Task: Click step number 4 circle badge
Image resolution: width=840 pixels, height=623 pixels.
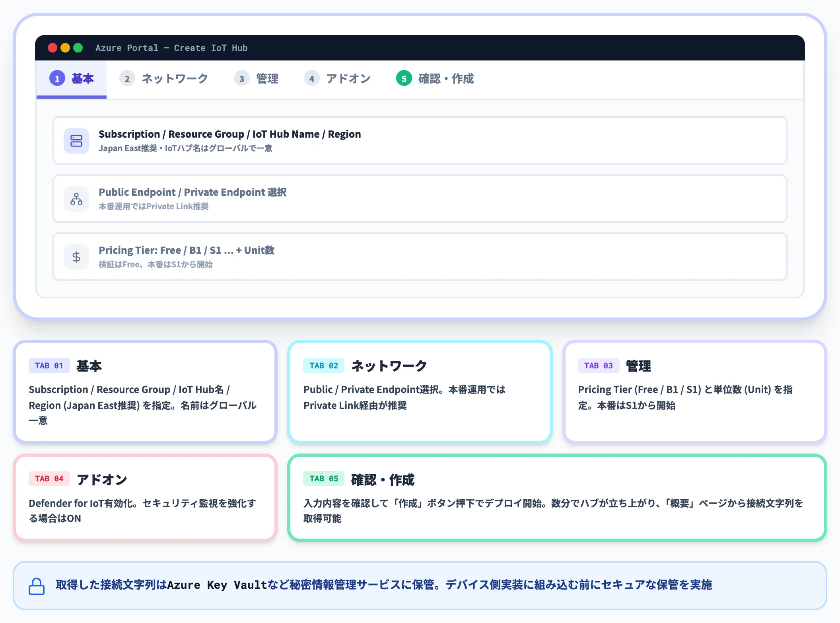Action: point(312,78)
